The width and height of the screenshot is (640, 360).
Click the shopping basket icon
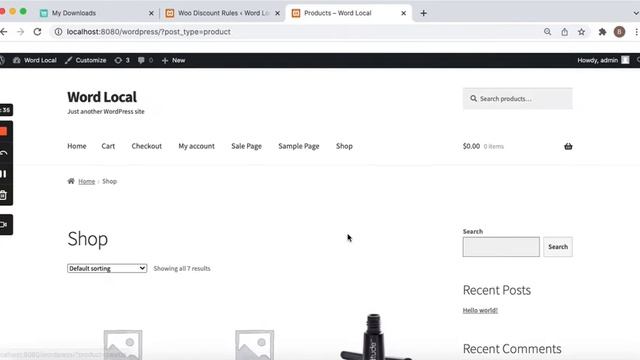[x=568, y=146]
